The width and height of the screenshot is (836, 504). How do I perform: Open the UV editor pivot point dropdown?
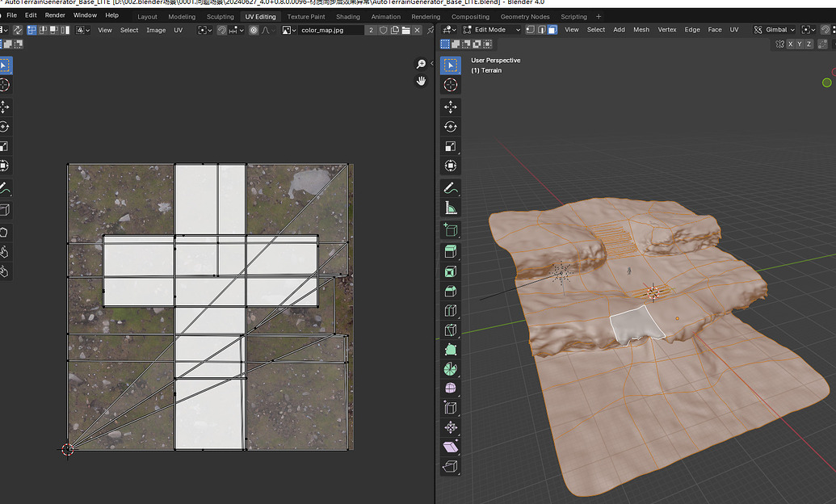tap(205, 30)
